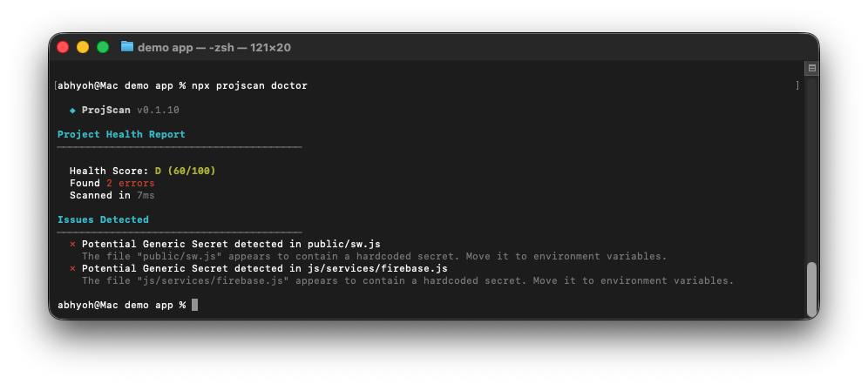Click the red '2 errors' text
The width and height of the screenshot is (868, 384).
tap(131, 183)
